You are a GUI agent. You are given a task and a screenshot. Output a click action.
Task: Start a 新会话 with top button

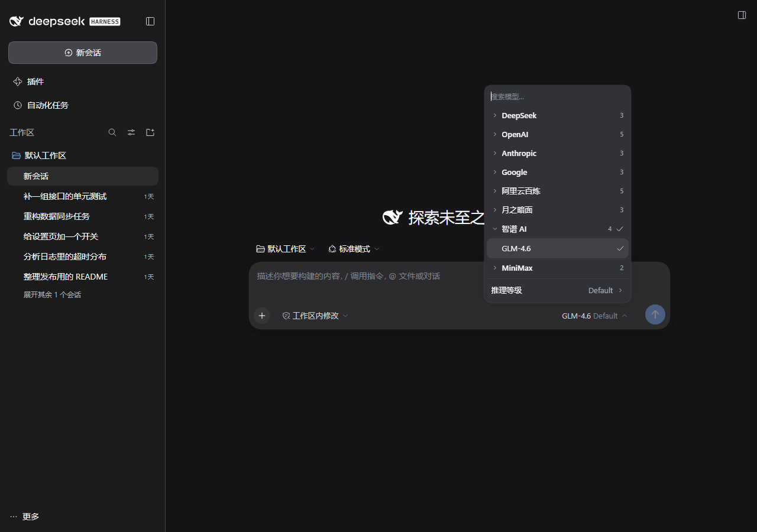pos(83,53)
